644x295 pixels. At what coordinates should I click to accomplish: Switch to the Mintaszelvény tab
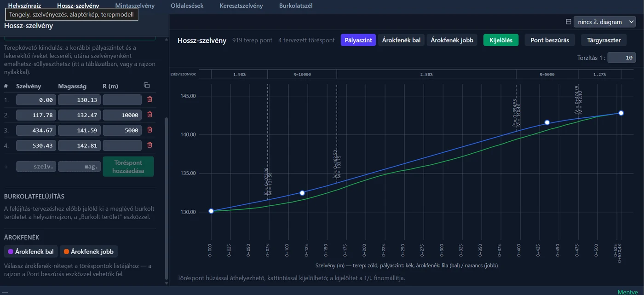click(x=134, y=6)
